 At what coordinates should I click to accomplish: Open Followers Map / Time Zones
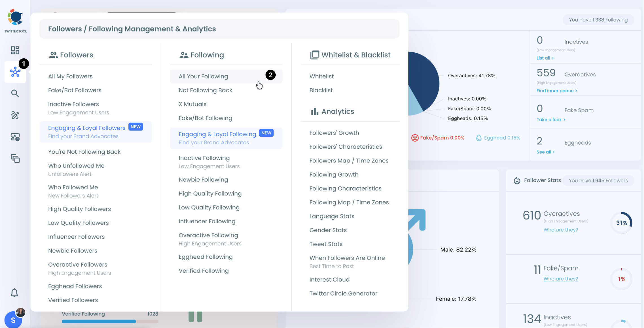coord(349,161)
